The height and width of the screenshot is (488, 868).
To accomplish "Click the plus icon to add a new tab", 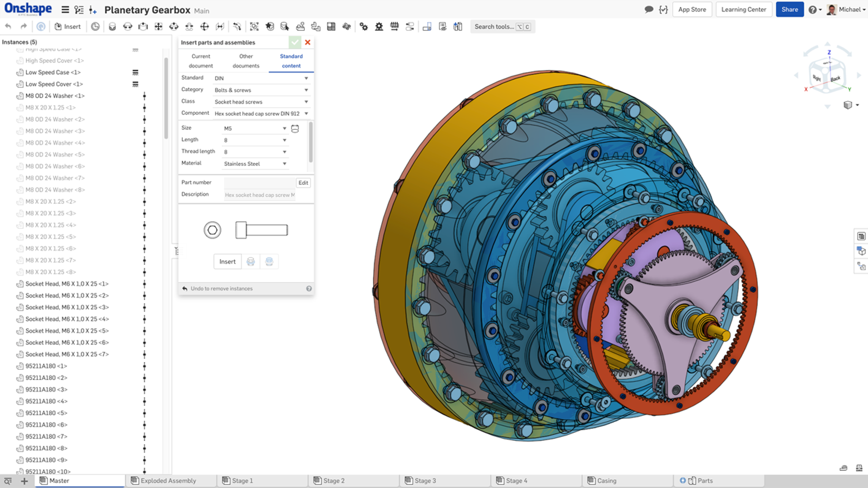I will 24,481.
